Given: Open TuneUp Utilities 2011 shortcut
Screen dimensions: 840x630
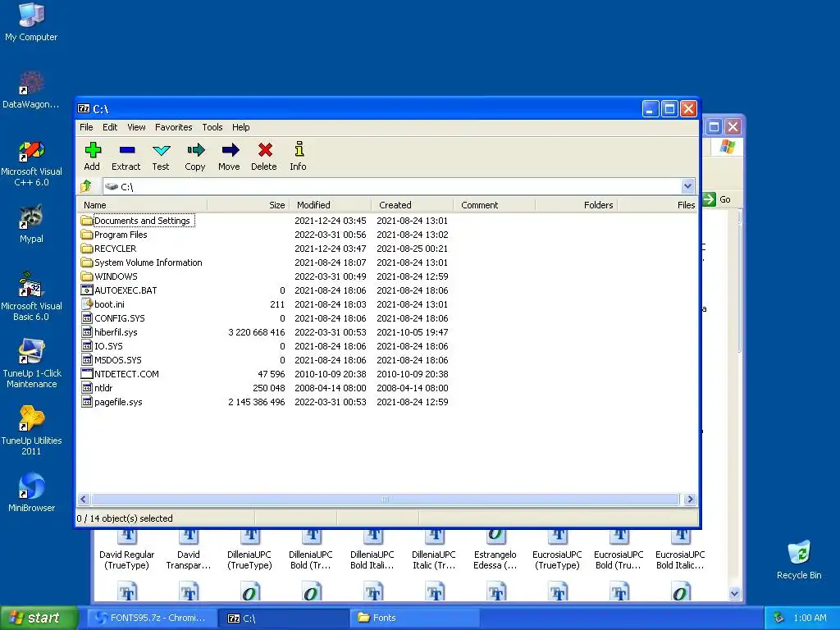Looking at the screenshot, I should click(32, 431).
